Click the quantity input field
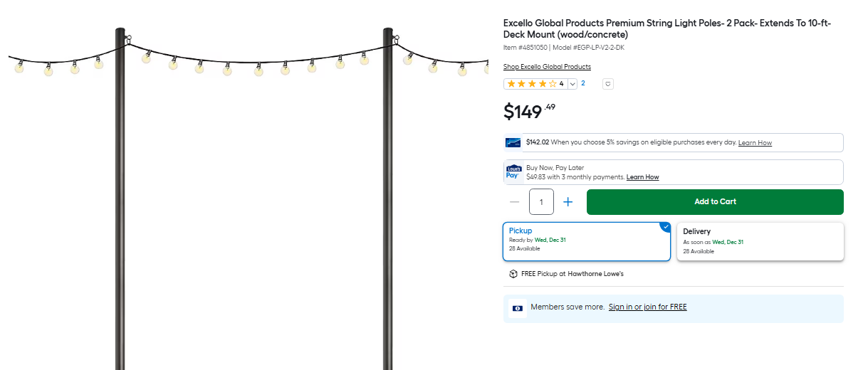Image resolution: width=868 pixels, height=370 pixels. [542, 202]
